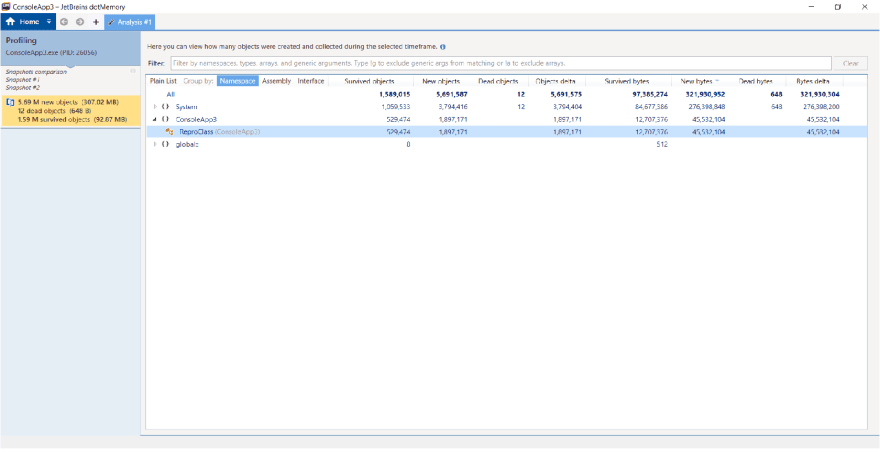The image size is (880, 452).
Task: Click the comparison icon in the yellow summary
Action: [x=10, y=103]
